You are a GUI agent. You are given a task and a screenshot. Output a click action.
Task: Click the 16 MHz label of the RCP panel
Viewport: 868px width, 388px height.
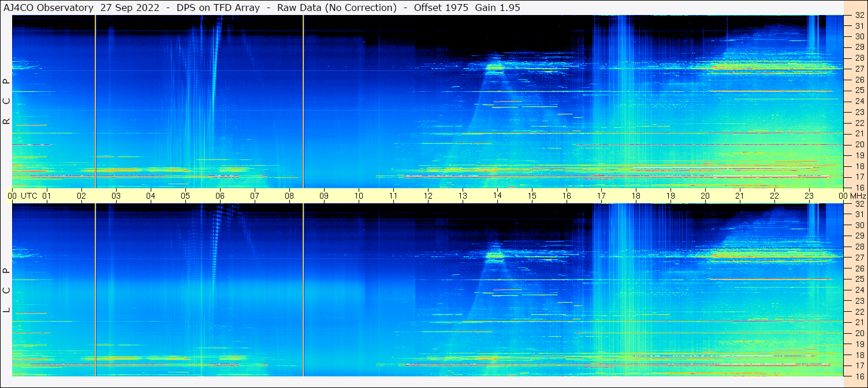coord(859,187)
